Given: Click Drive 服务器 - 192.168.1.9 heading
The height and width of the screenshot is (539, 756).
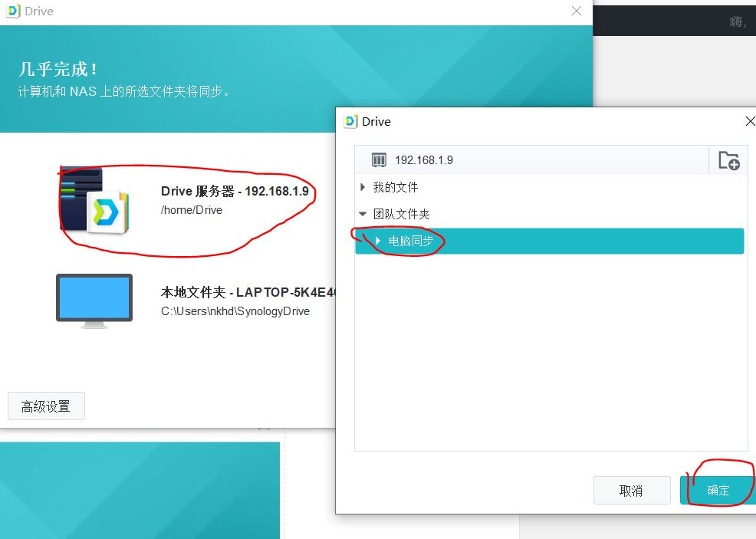Looking at the screenshot, I should pos(235,192).
